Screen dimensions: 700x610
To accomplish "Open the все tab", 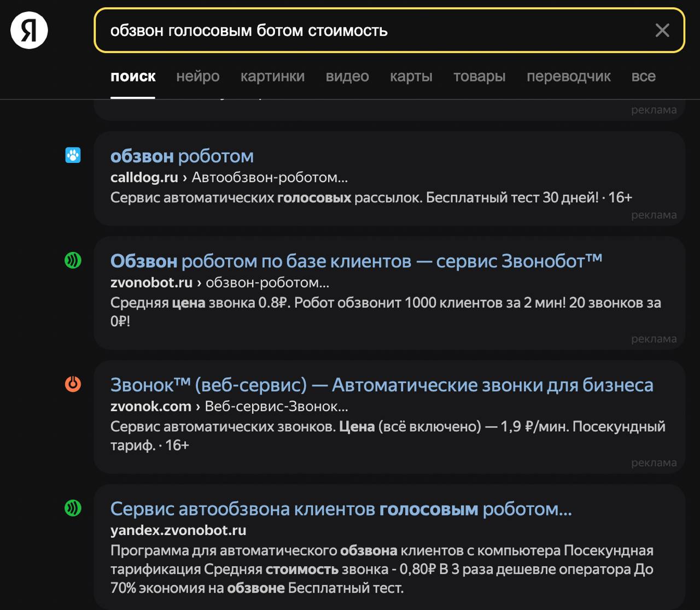I will tap(644, 77).
